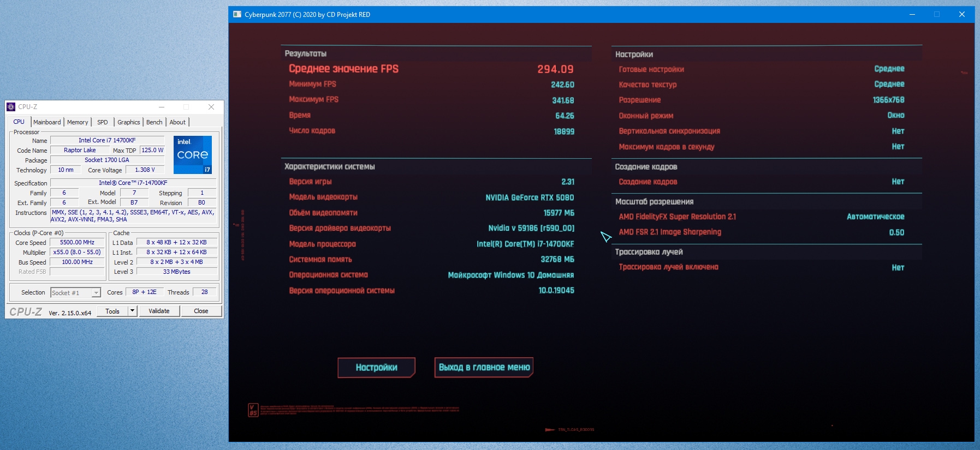Click the CPU-Z app icon in its title bar
980x450 pixels.
(11, 107)
